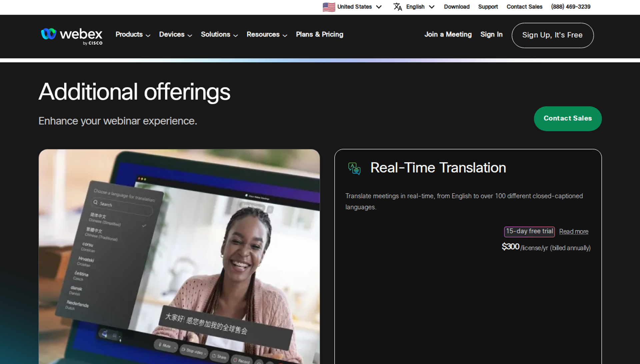Click the $300 price text
Screen dimensions: 640x364
[510, 247]
